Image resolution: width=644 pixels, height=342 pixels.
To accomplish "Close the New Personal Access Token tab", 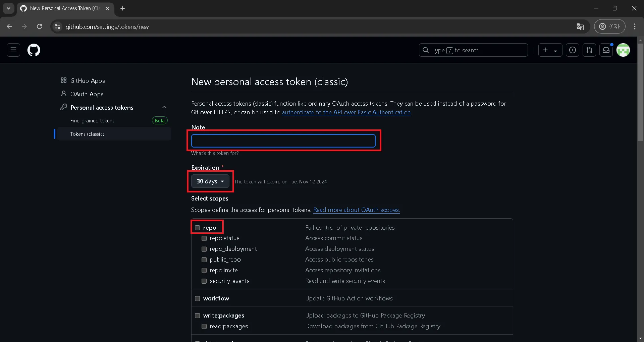I will click(x=107, y=8).
